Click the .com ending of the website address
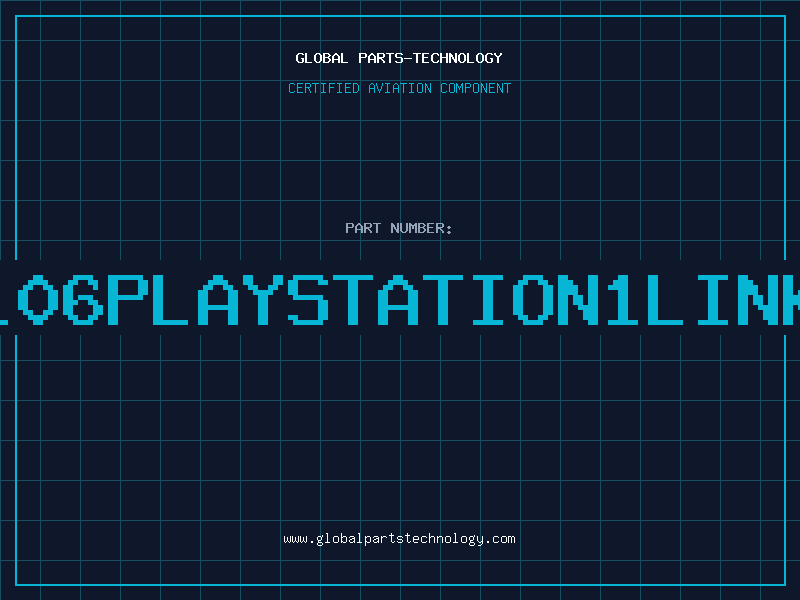 coord(500,539)
